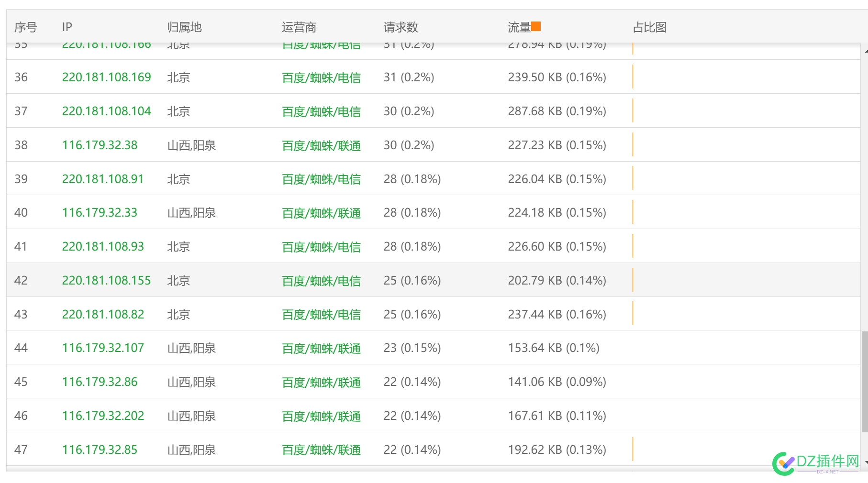This screenshot has height=483, width=868.
Task: Open IP link 220.181.108.104
Action: tap(107, 111)
